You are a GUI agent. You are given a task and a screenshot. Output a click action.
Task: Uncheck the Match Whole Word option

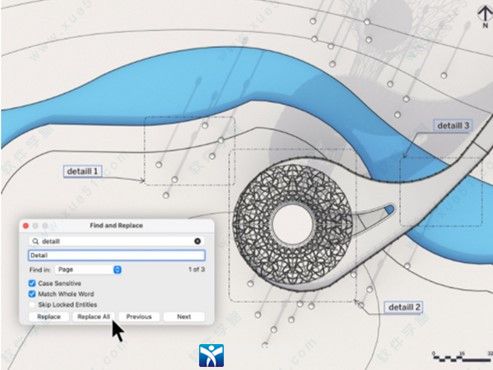tap(32, 294)
